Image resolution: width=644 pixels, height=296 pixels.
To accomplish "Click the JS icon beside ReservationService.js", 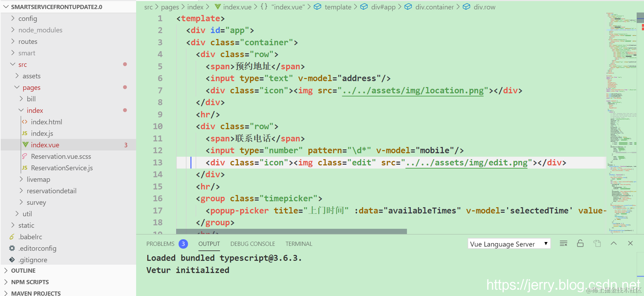I will point(24,168).
